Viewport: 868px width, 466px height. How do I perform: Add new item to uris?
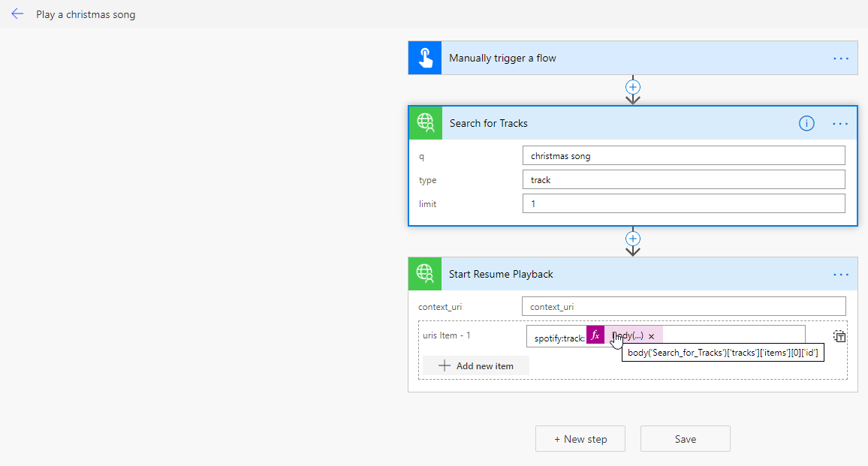(x=476, y=365)
